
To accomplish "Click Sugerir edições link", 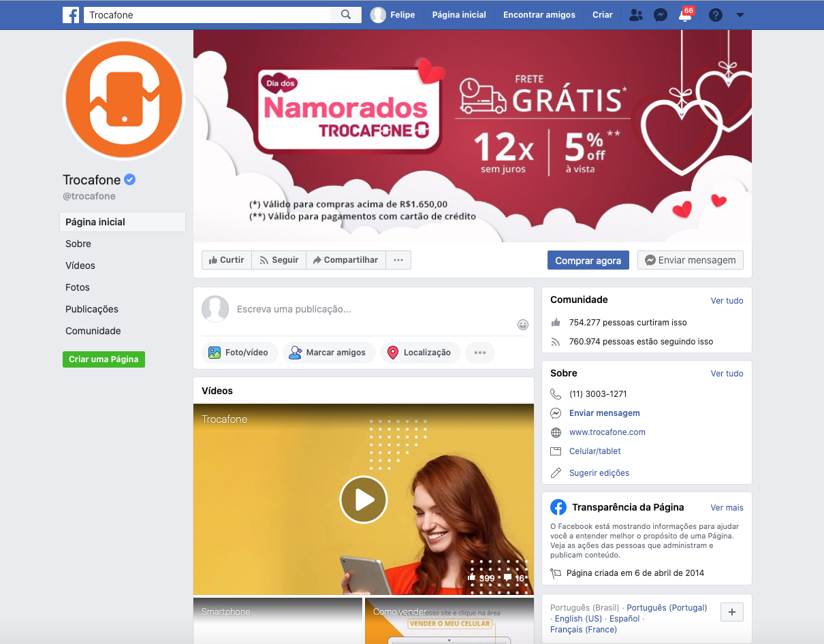I will click(599, 472).
